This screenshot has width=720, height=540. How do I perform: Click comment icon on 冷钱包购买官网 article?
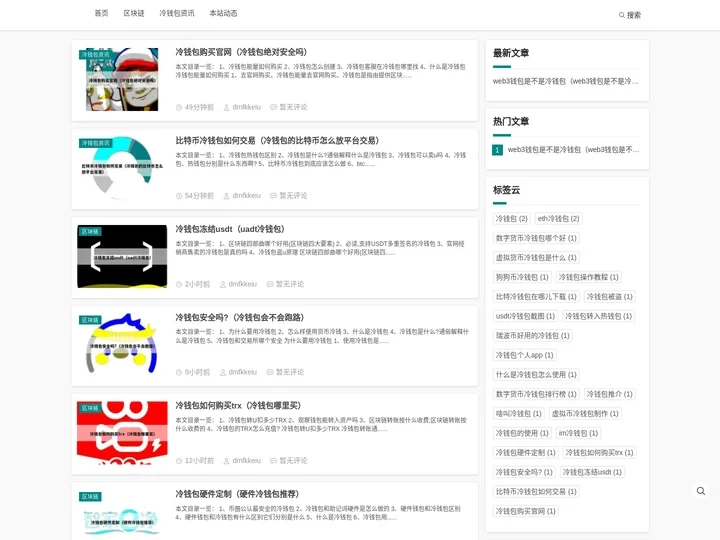(x=273, y=107)
